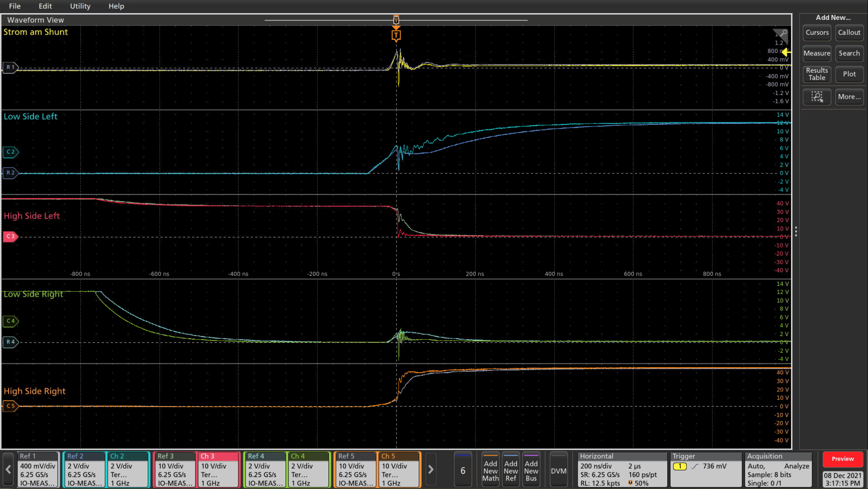Select the R1 waveform handle
Screen dimensions: 868x489
click(10, 67)
